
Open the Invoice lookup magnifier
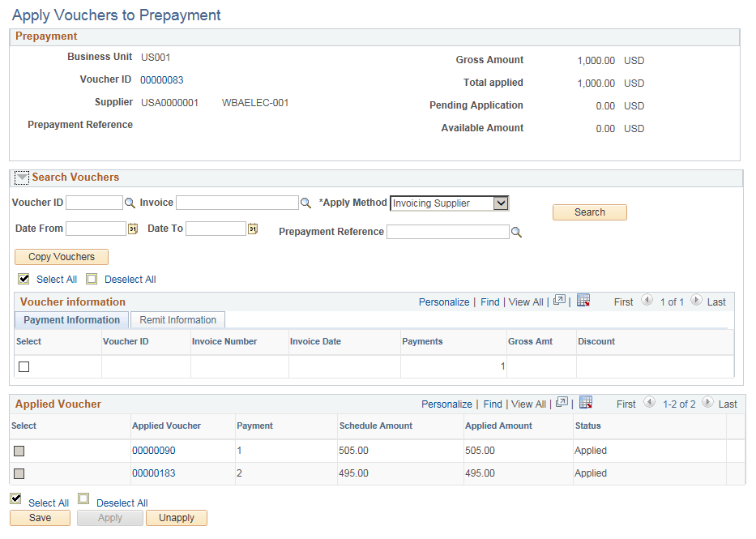pos(304,203)
